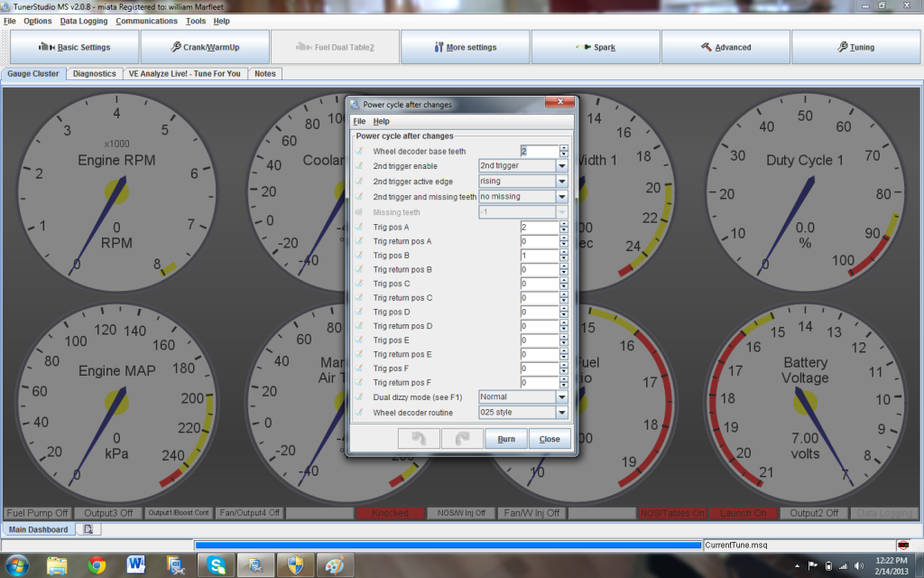Increment Wheel decoder base teeth spinner up
Image resolution: width=924 pixels, height=578 pixels.
pos(564,148)
